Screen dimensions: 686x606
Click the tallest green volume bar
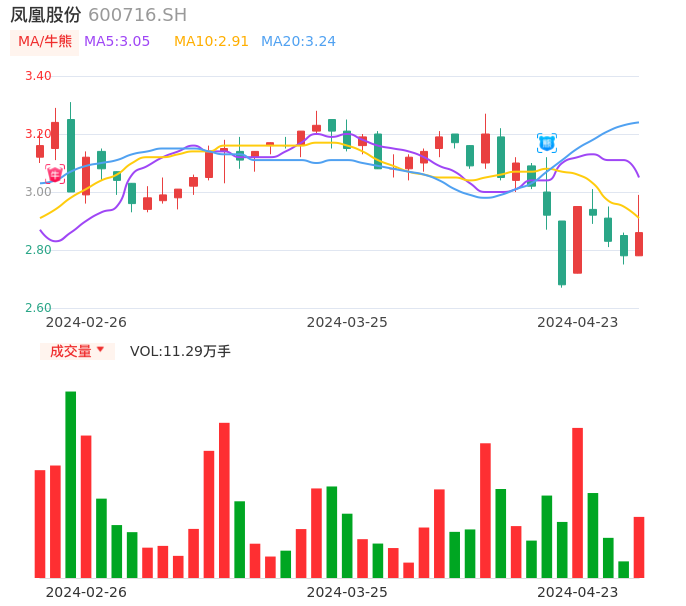71,484
